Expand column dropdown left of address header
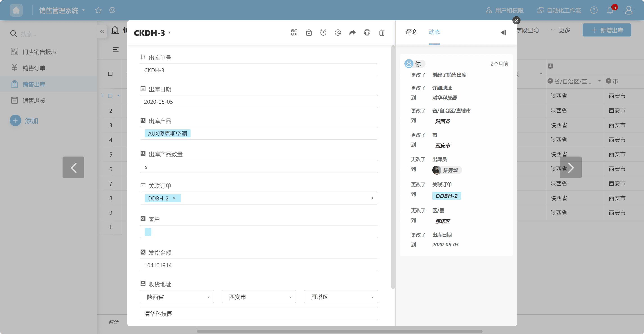This screenshot has height=334, width=644. pos(541,74)
